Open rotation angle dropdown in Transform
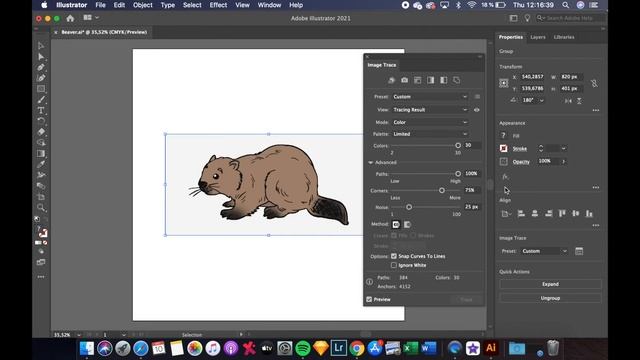The width and height of the screenshot is (640, 360). click(x=542, y=100)
